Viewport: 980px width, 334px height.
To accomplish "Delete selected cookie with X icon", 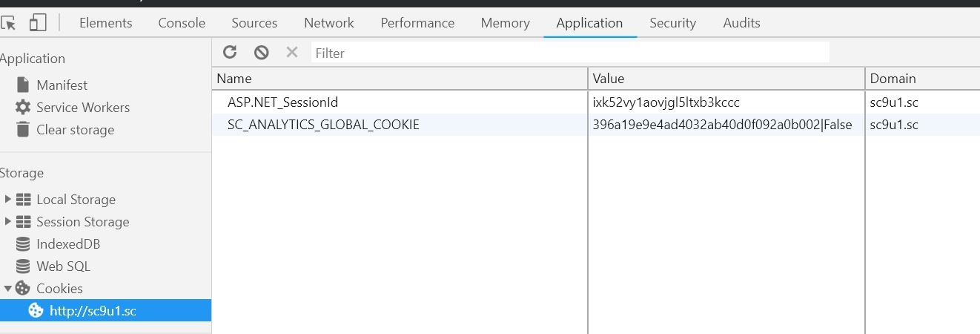I will click(x=292, y=52).
